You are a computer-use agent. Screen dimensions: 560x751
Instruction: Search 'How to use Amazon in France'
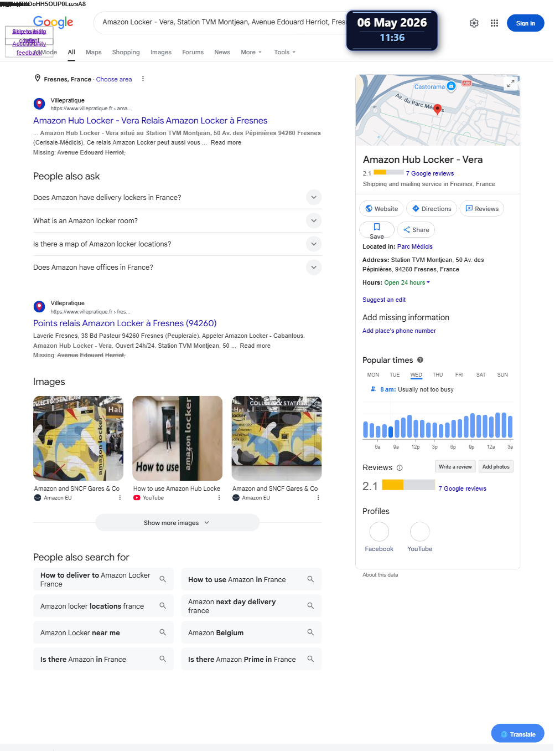251,579
